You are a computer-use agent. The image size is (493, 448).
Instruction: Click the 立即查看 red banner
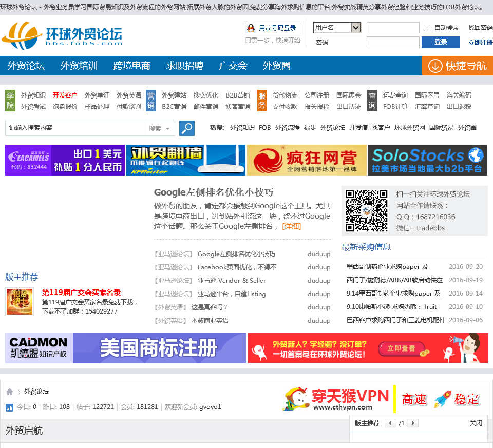tap(368, 348)
